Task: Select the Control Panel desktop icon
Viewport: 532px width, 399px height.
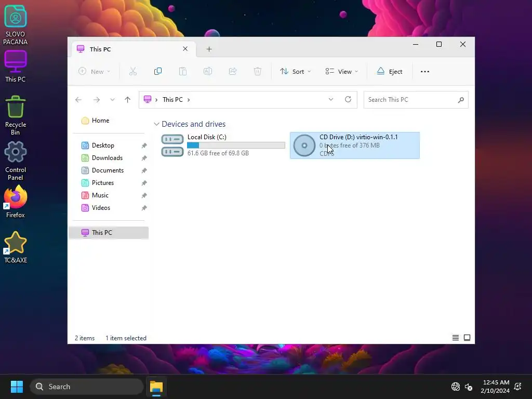Action: (15, 161)
